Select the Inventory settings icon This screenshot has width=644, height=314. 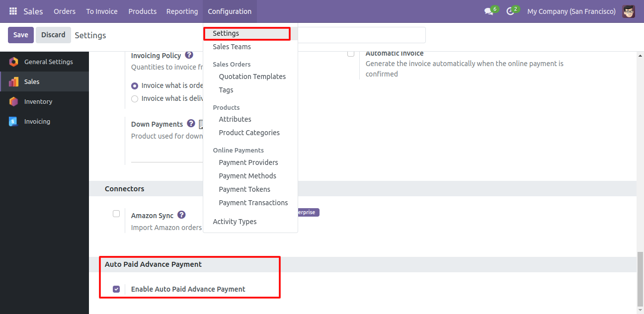pyautogui.click(x=13, y=101)
